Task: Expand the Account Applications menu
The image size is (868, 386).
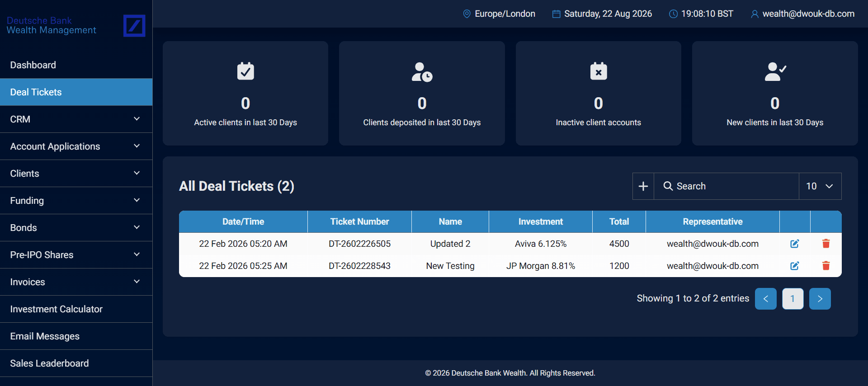Action: [76, 146]
